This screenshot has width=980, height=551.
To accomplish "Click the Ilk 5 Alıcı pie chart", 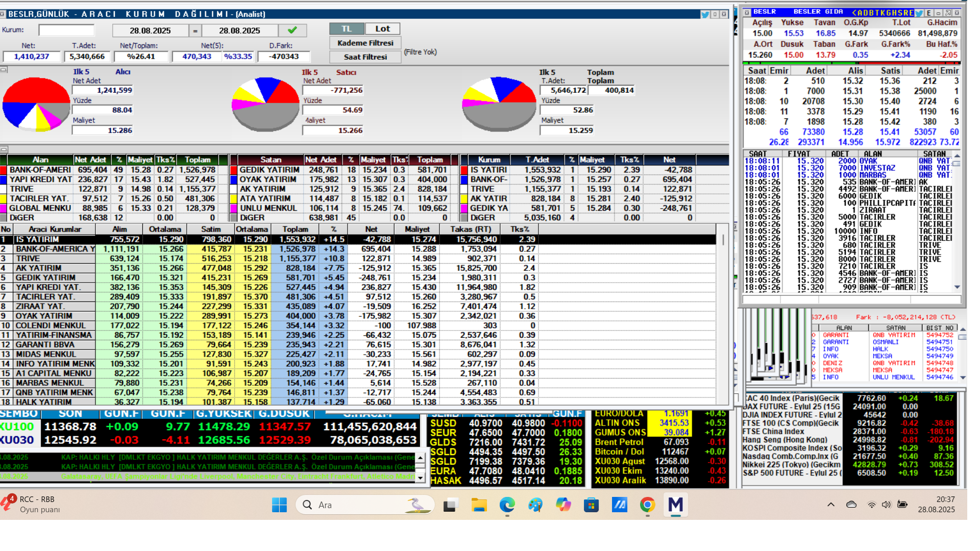I will point(36,105).
